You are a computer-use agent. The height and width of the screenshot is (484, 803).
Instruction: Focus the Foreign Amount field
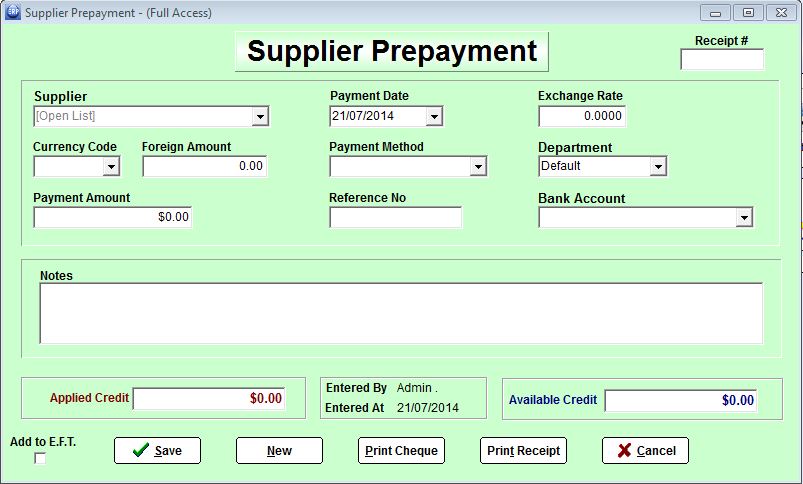click(x=205, y=167)
